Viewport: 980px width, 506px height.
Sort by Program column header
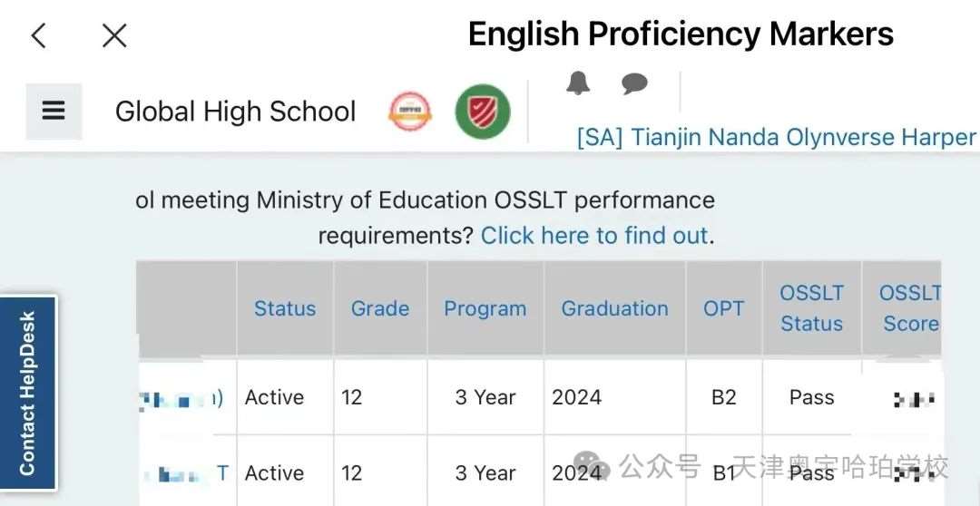pyautogui.click(x=485, y=308)
